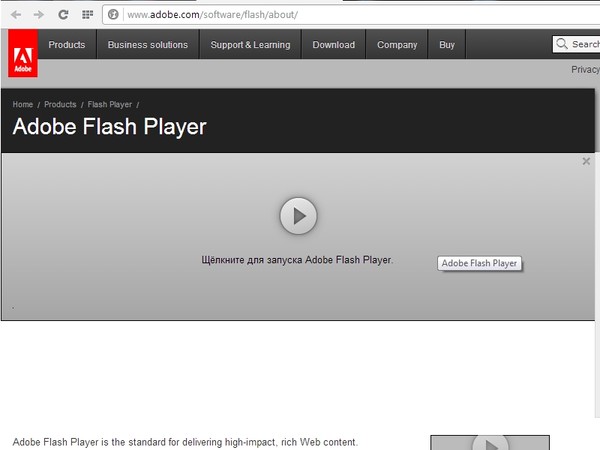Open the Buy menu

(447, 45)
